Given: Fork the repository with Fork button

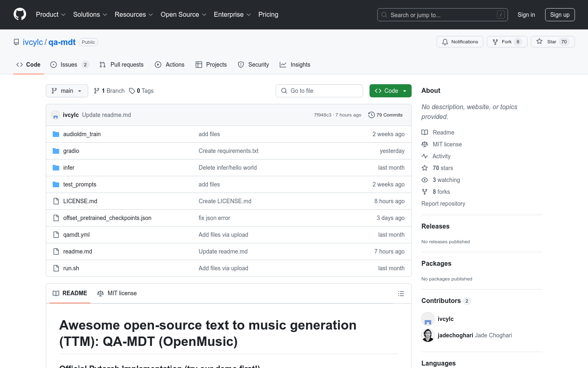Looking at the screenshot, I should (507, 42).
